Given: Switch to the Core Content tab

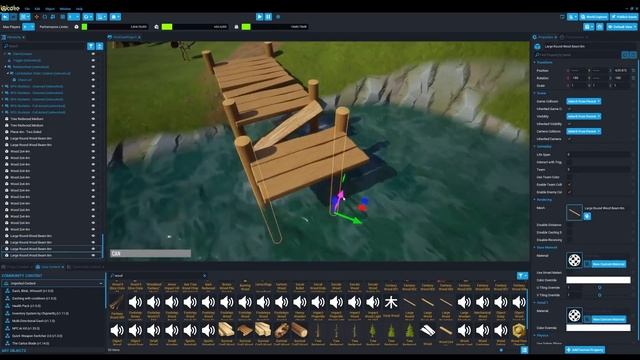Looking at the screenshot, I should point(51,267).
